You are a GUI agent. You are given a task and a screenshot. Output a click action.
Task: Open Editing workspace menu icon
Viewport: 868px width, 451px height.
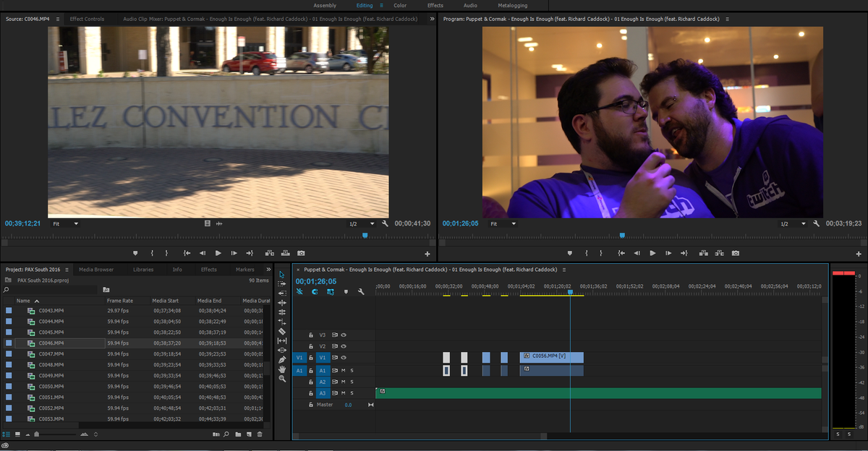382,5
